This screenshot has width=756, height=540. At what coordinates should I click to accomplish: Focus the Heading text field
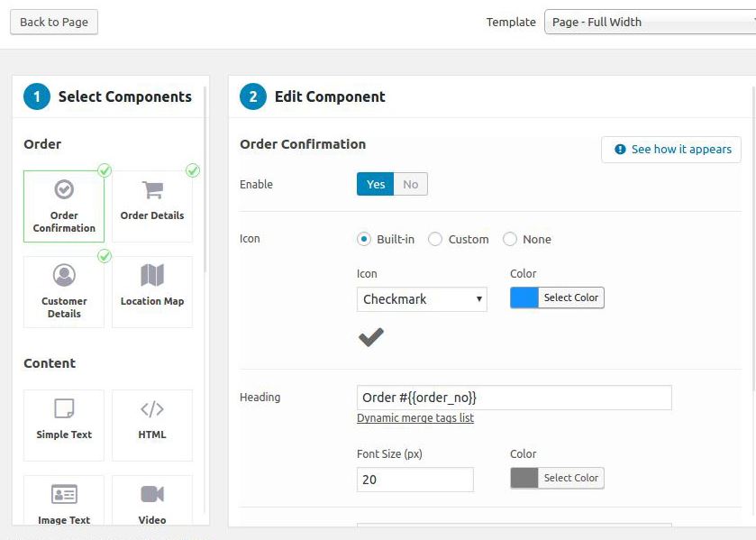(x=514, y=398)
